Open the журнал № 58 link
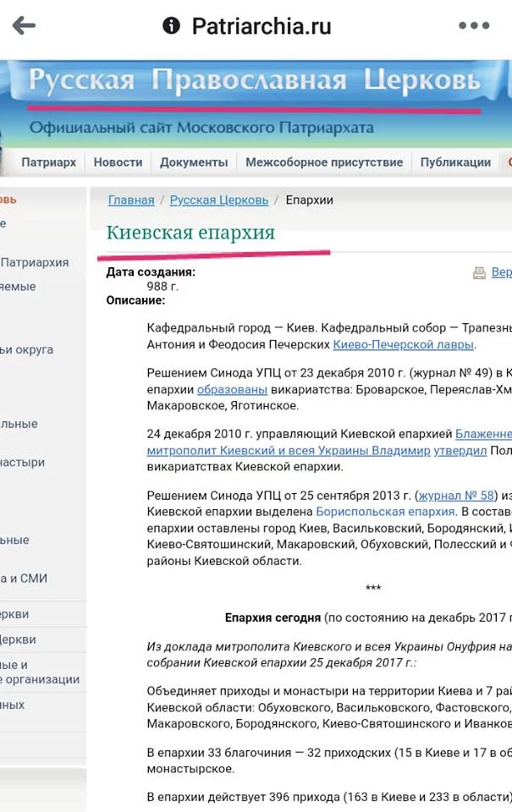Image resolution: width=512 pixels, height=812 pixels. [x=456, y=496]
